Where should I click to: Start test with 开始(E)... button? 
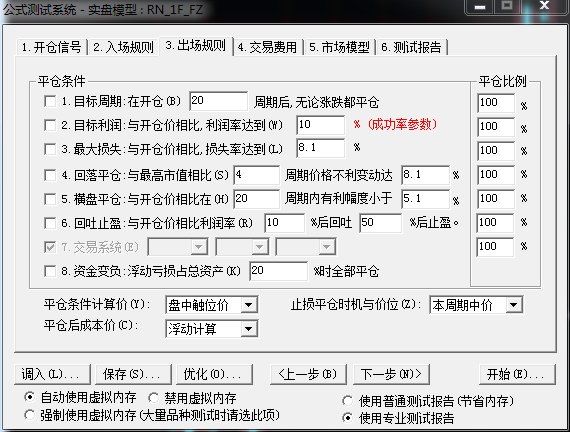517,374
